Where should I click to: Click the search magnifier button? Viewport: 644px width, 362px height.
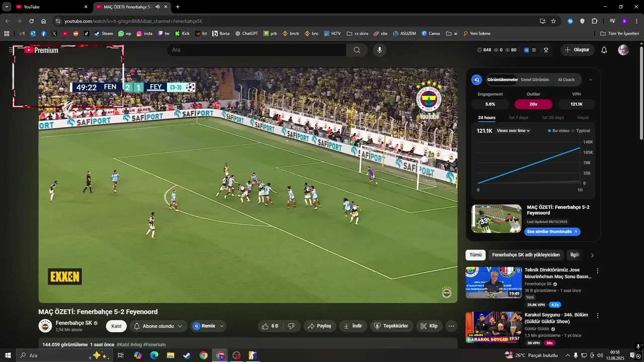coord(357,50)
